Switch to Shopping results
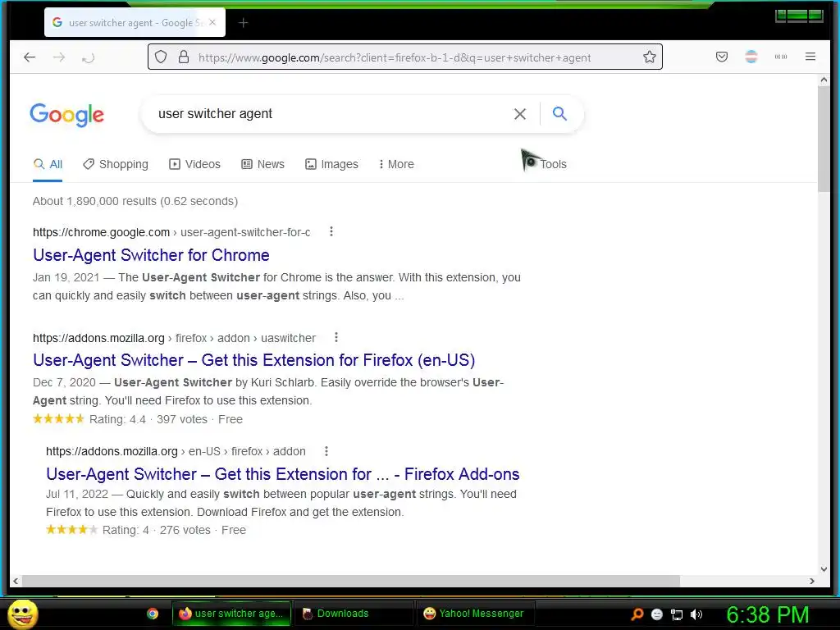 tap(116, 164)
